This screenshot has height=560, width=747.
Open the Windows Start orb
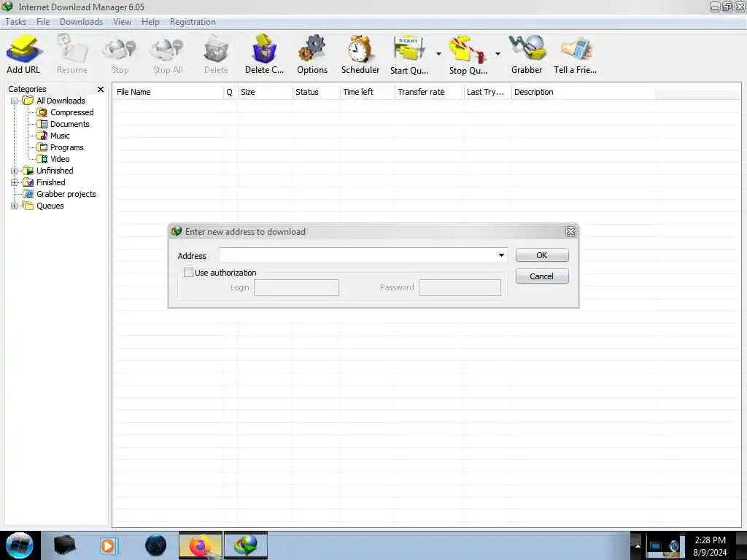click(20, 545)
